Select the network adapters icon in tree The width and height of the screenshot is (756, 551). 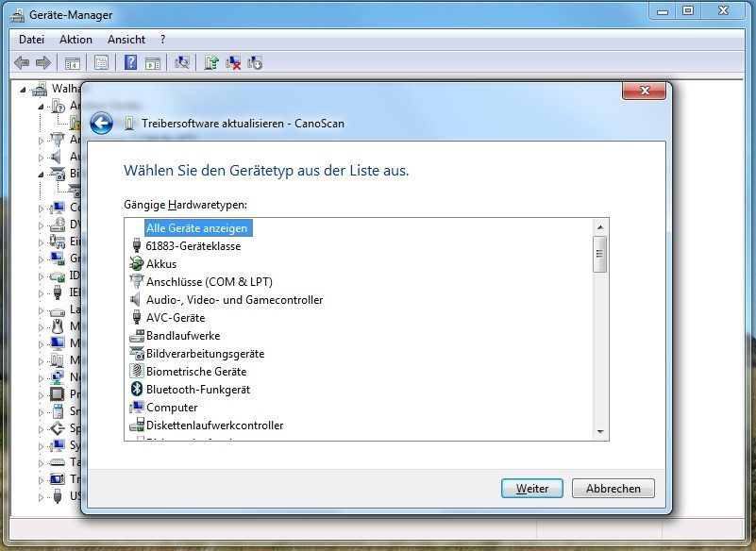pyautogui.click(x=58, y=377)
